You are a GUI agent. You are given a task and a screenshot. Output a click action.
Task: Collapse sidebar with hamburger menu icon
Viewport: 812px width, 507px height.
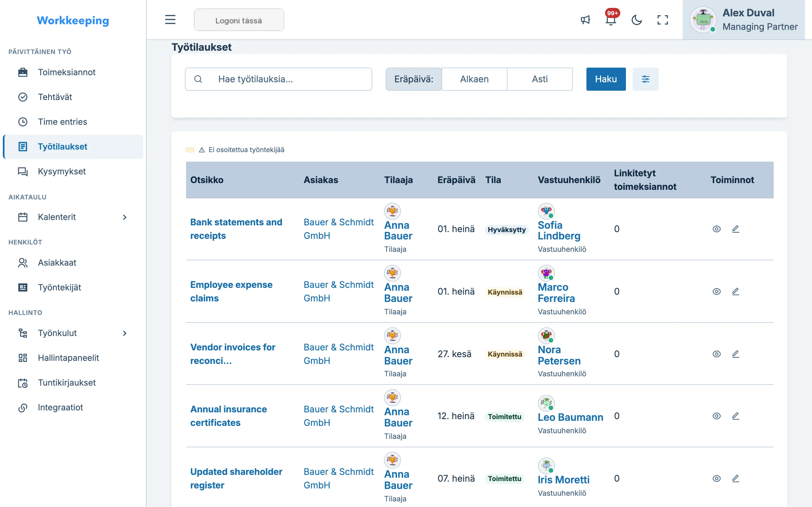tap(170, 20)
